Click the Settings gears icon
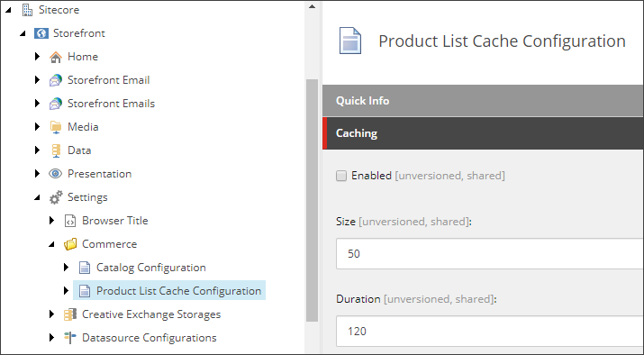Image resolution: width=644 pixels, height=355 pixels. point(56,197)
